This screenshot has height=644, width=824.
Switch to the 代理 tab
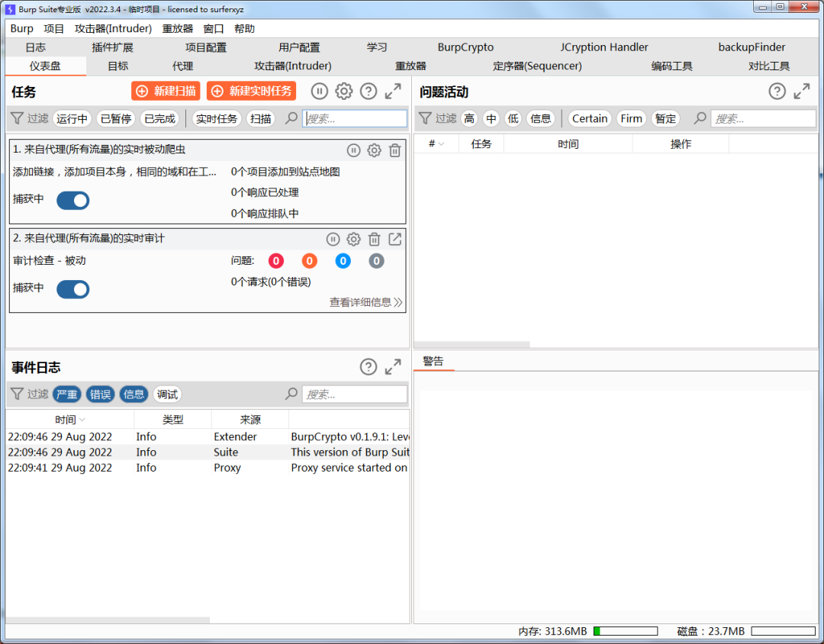tap(183, 66)
